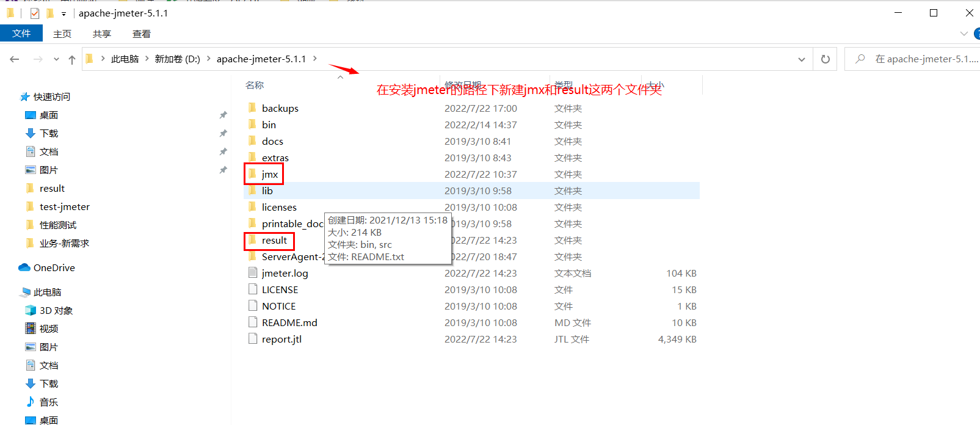Image resolution: width=980 pixels, height=425 pixels.
Task: Select the report.jtl file icon
Action: 253,339
